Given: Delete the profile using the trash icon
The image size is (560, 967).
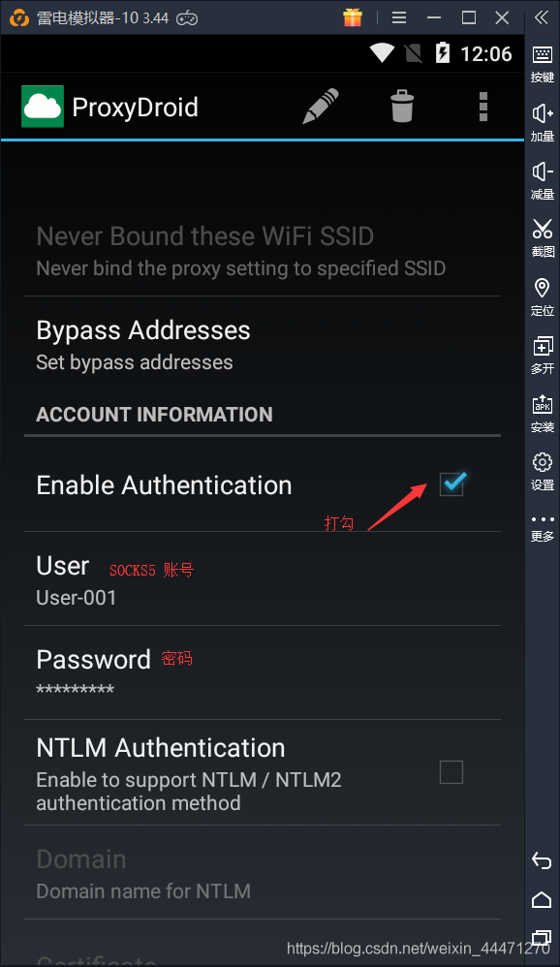Looking at the screenshot, I should coord(401,107).
